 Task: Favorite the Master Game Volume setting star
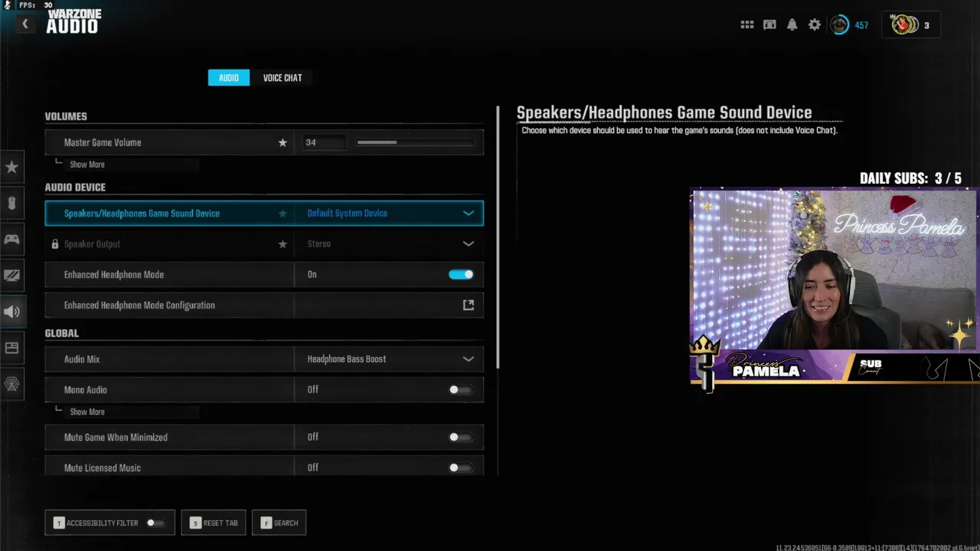tap(283, 142)
